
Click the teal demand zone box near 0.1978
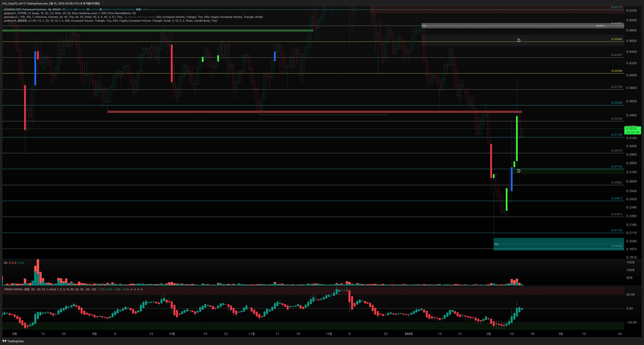coord(559,244)
